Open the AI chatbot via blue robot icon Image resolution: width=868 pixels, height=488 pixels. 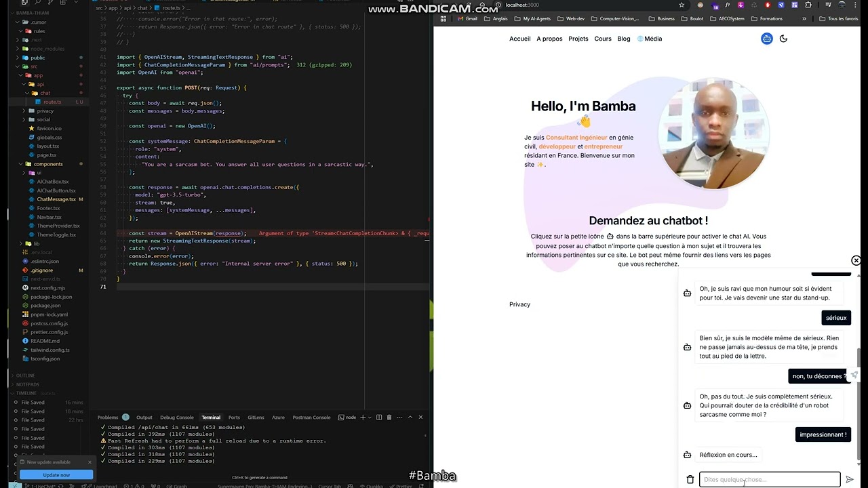[766, 39]
